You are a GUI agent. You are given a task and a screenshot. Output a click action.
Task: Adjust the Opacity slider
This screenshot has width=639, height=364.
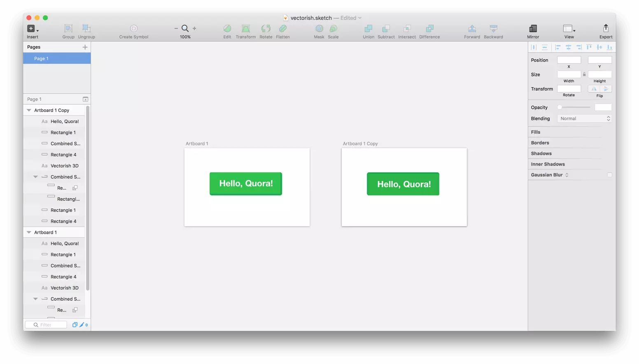click(575, 107)
